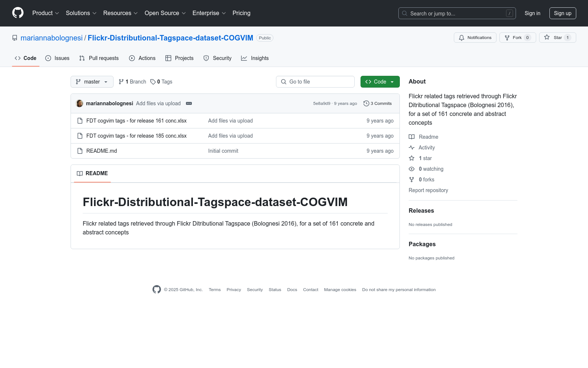Open FDT cogvim tags 161 conc.xlsx file
This screenshot has height=368, width=588.
(x=136, y=121)
